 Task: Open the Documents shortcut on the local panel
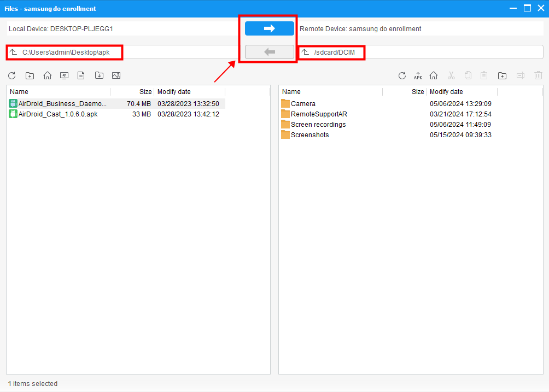click(x=81, y=75)
